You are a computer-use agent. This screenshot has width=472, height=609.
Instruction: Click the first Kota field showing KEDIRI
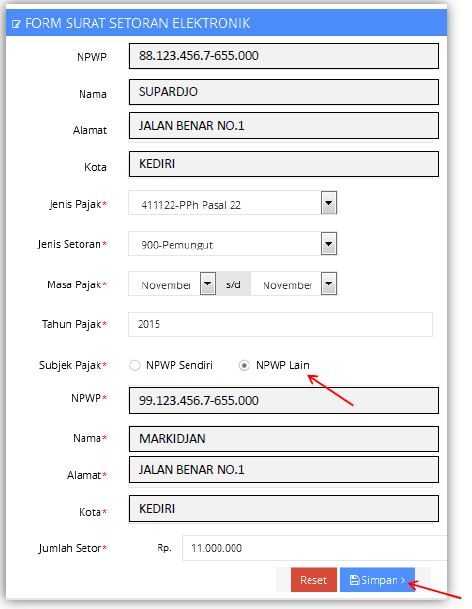(x=284, y=164)
